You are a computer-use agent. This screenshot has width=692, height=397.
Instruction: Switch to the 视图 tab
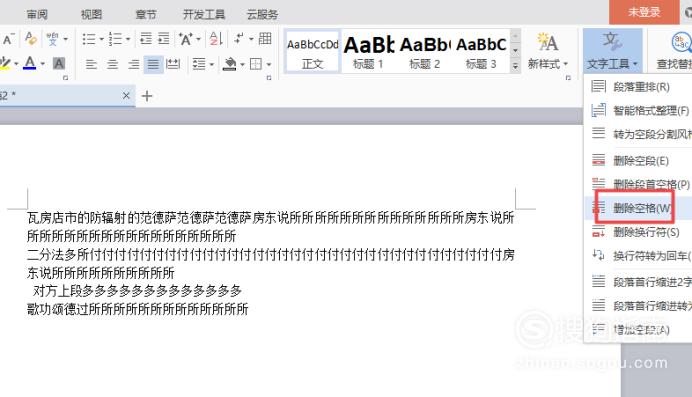click(91, 15)
